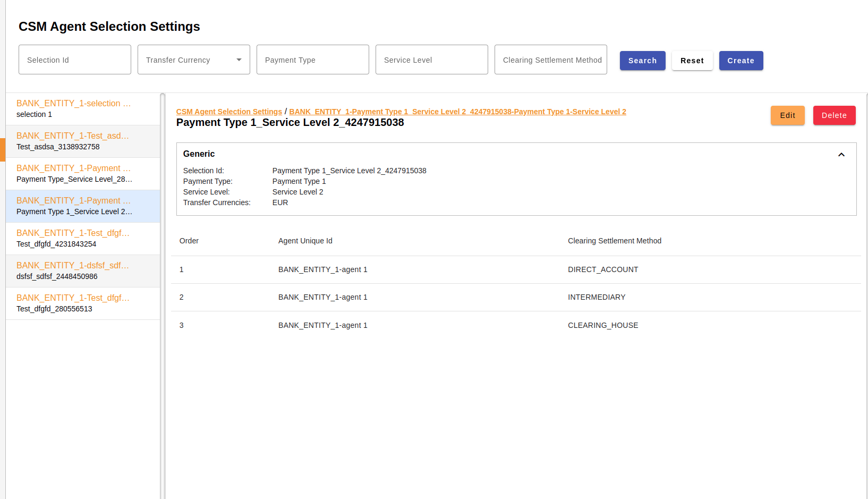Select the Test_dfgfd_4231843254 entry

[x=82, y=239]
